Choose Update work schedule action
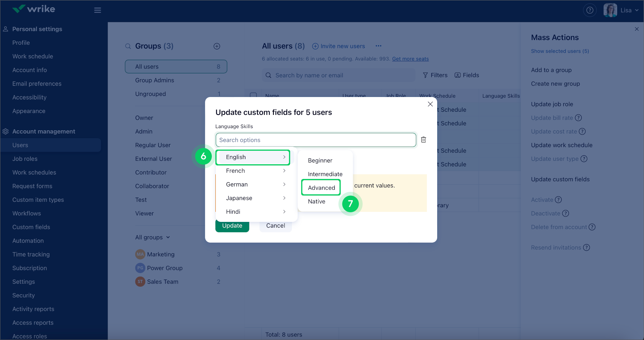644x340 pixels. pyautogui.click(x=562, y=145)
